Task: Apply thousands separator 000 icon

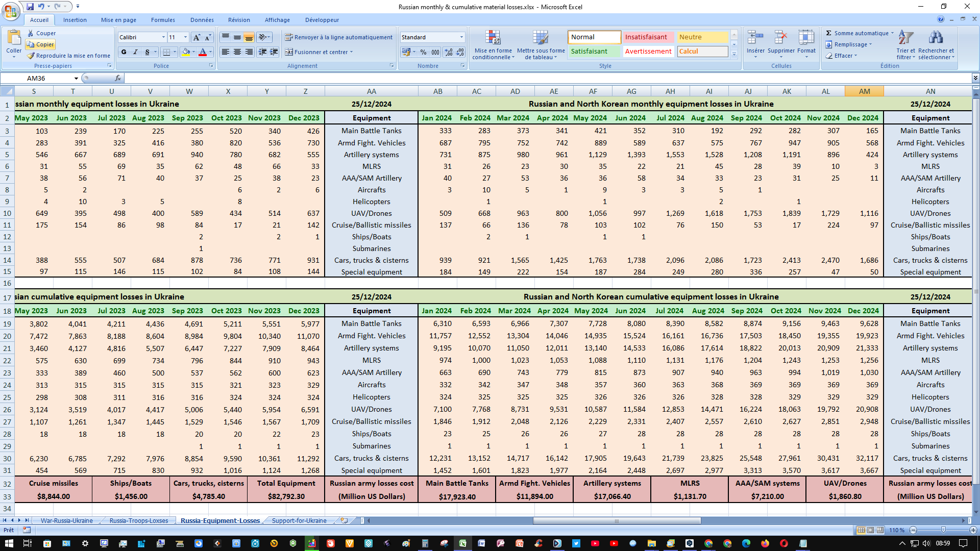Action: (x=435, y=52)
